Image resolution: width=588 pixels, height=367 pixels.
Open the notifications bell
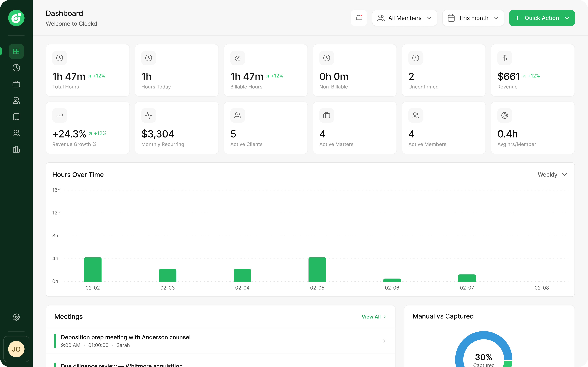click(359, 18)
